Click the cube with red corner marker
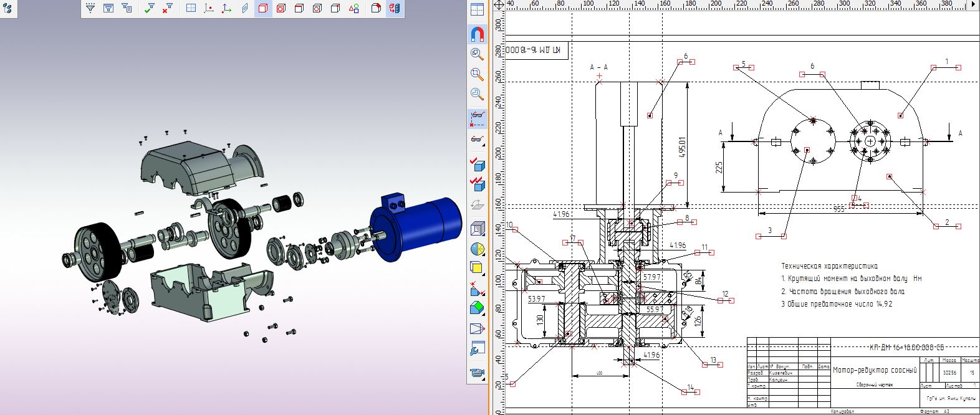Viewport: 980px width, 415px height. coord(376,9)
